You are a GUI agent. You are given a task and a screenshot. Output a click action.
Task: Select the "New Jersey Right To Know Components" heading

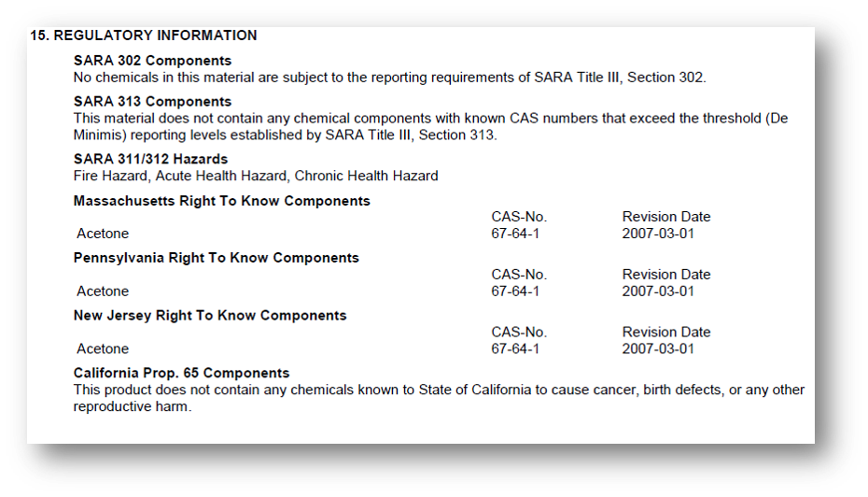[x=210, y=316]
